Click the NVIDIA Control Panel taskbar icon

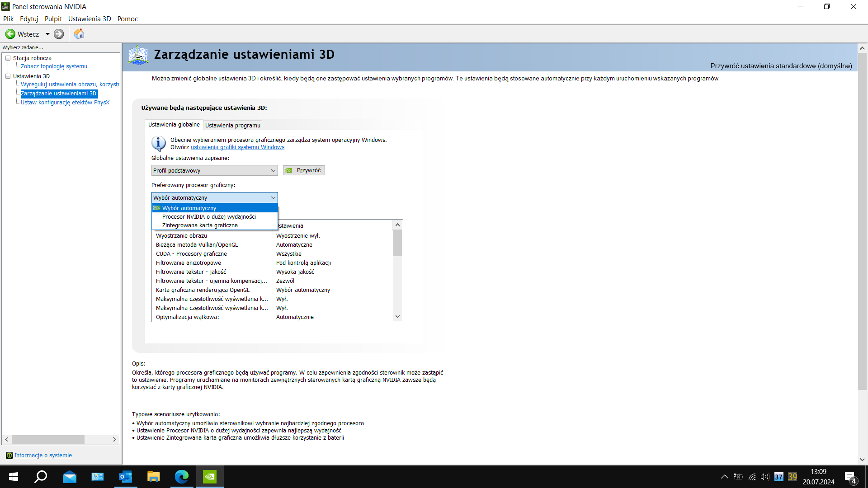pyautogui.click(x=209, y=477)
